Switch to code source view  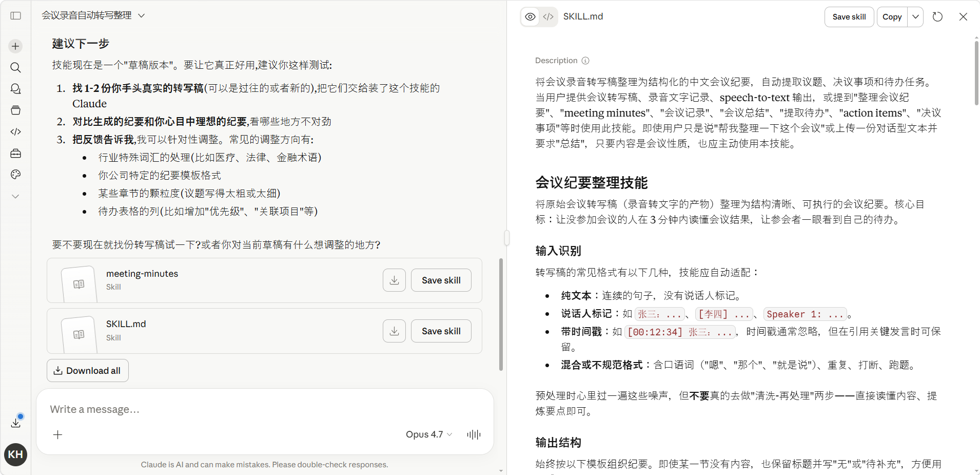548,16
